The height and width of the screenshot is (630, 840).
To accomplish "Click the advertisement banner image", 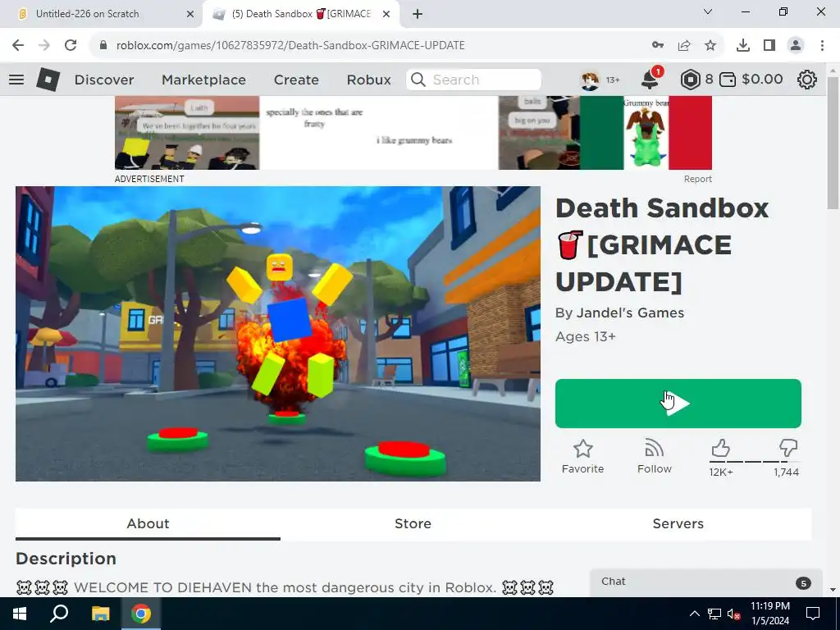I will pyautogui.click(x=413, y=133).
